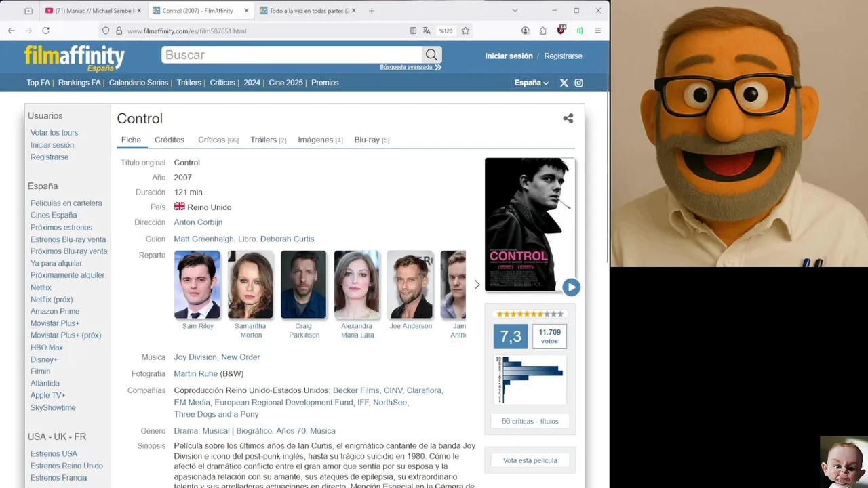The image size is (868, 488).
Task: Open the browser extensions puzzle icon
Action: tap(543, 30)
